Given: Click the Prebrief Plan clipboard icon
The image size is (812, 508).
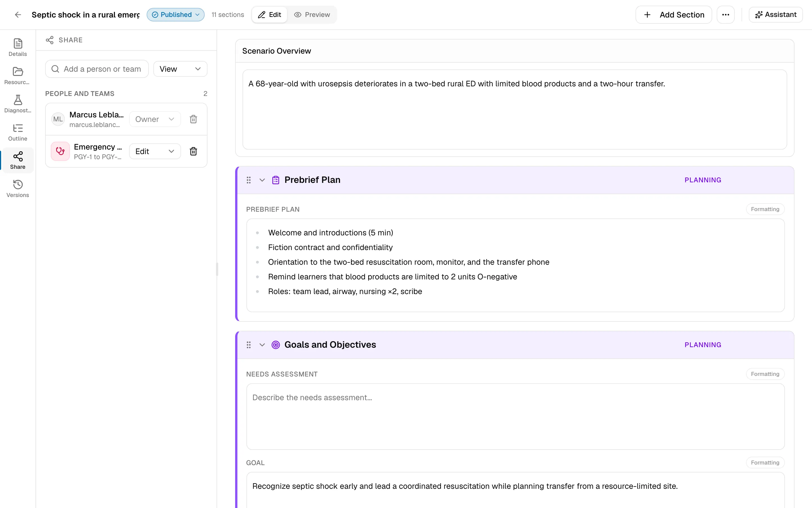Looking at the screenshot, I should (x=275, y=180).
